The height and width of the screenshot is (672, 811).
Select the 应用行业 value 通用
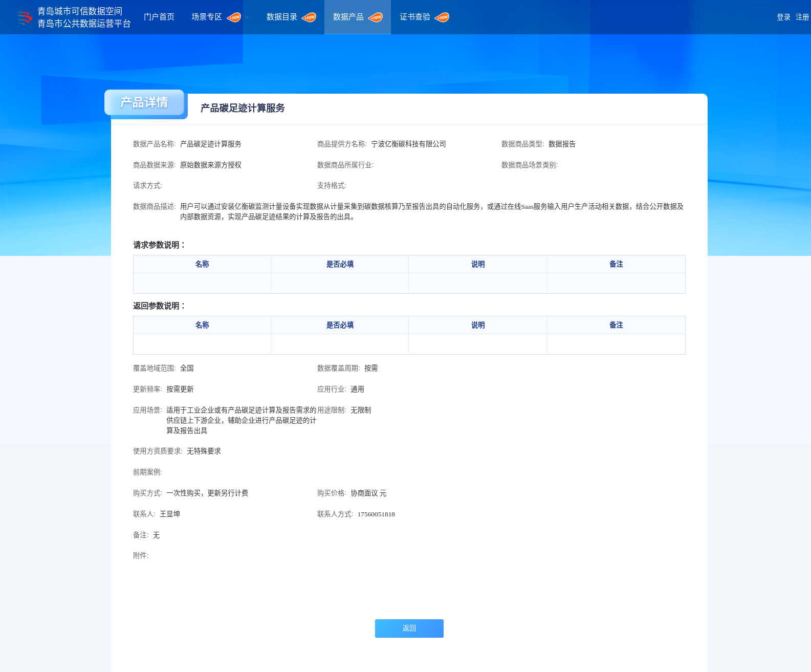(357, 389)
